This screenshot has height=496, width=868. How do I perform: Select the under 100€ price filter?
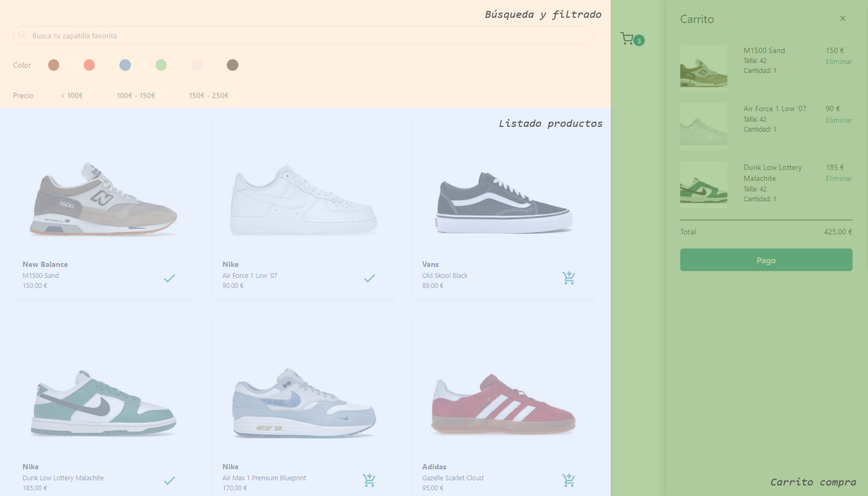click(71, 96)
